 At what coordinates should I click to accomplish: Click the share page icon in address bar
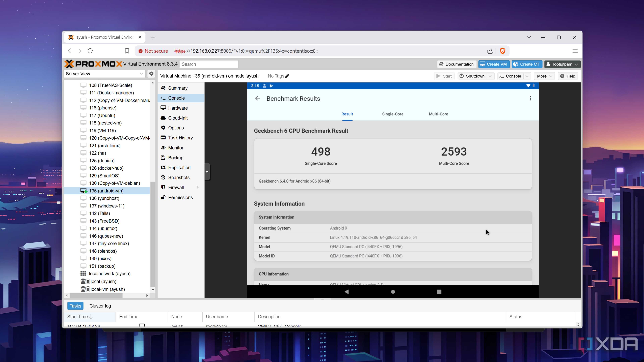(490, 51)
